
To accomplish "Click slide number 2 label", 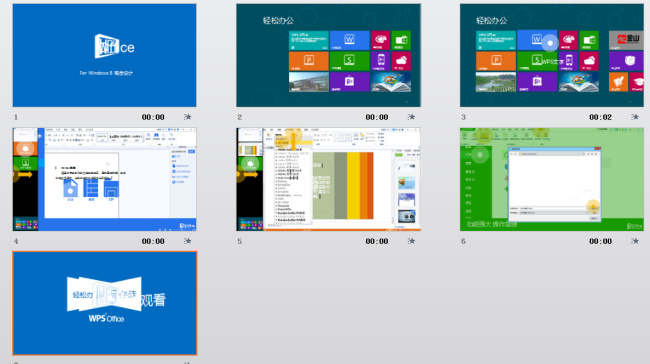I will click(240, 117).
